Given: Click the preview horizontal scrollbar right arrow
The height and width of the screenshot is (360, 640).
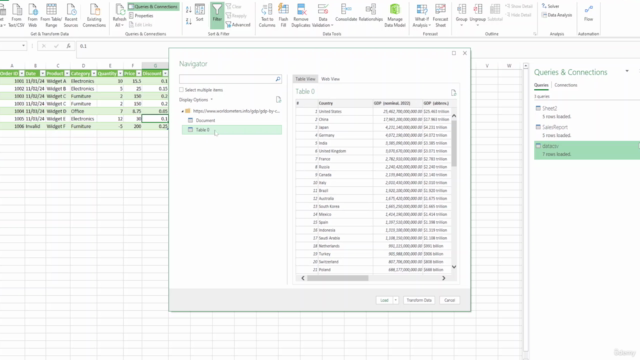Looking at the screenshot, I should [x=444, y=278].
